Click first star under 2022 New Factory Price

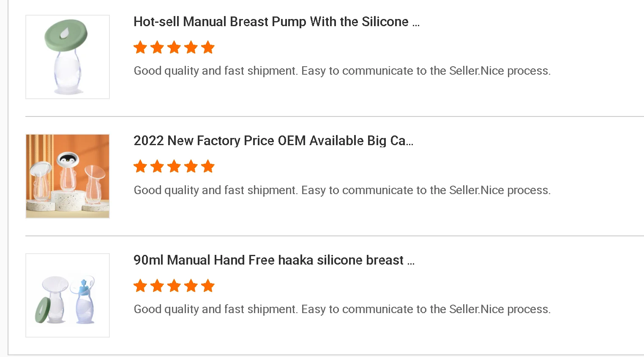click(x=140, y=166)
